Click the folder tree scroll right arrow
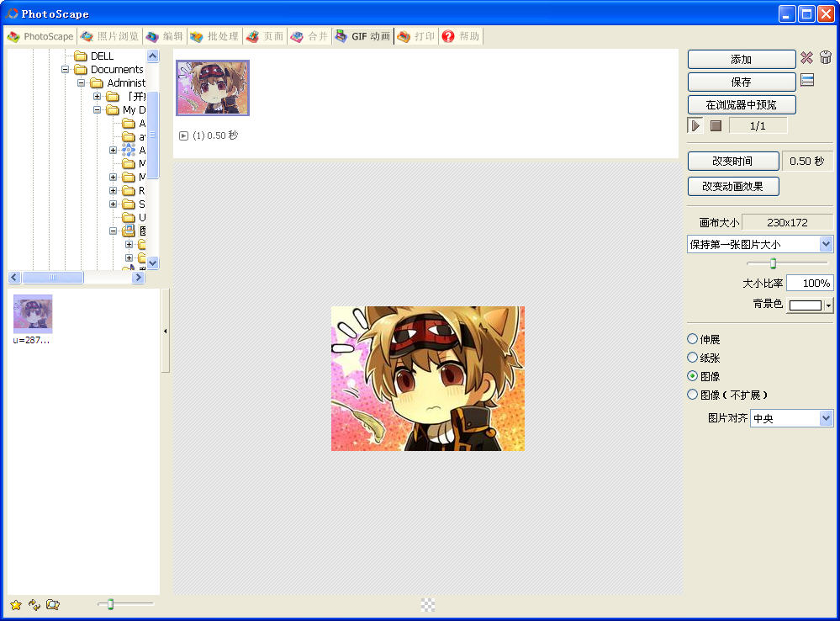Image resolution: width=840 pixels, height=621 pixels. [138, 277]
